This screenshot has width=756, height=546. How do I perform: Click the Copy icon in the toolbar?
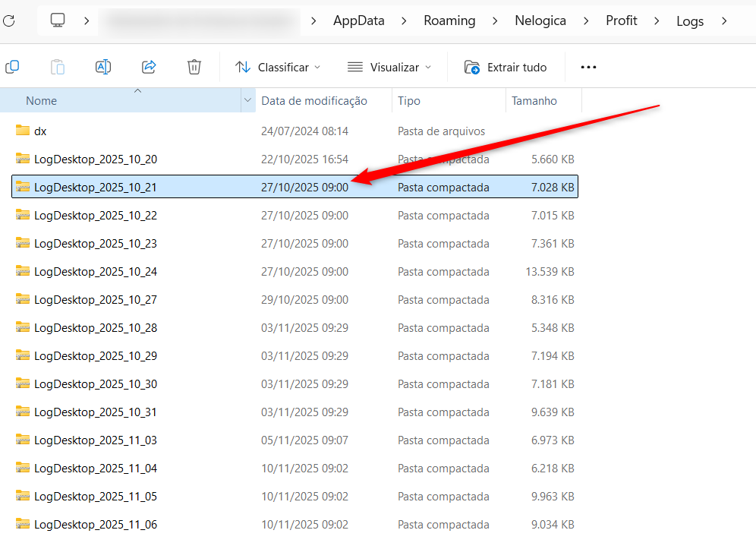[12, 67]
